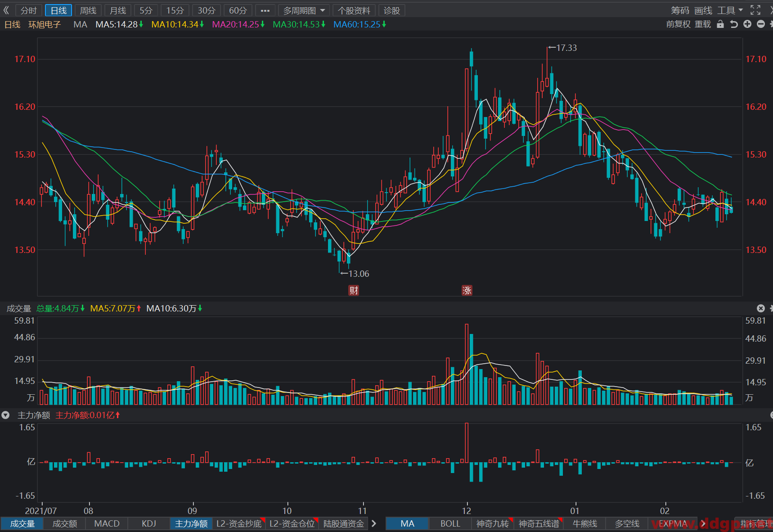773x532 pixels.
Task: Collapse the 主力净额 indicator panel
Action: coord(5,415)
